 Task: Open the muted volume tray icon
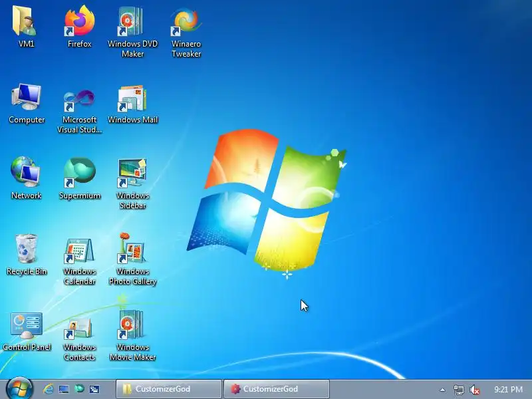[475, 390]
